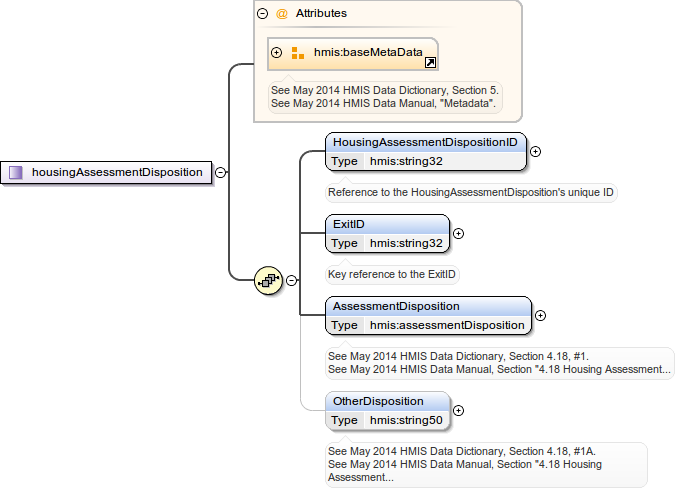Expand the hmis:baseMetaData attribute group
Image resolution: width=682 pixels, height=491 pixels.
click(x=277, y=52)
